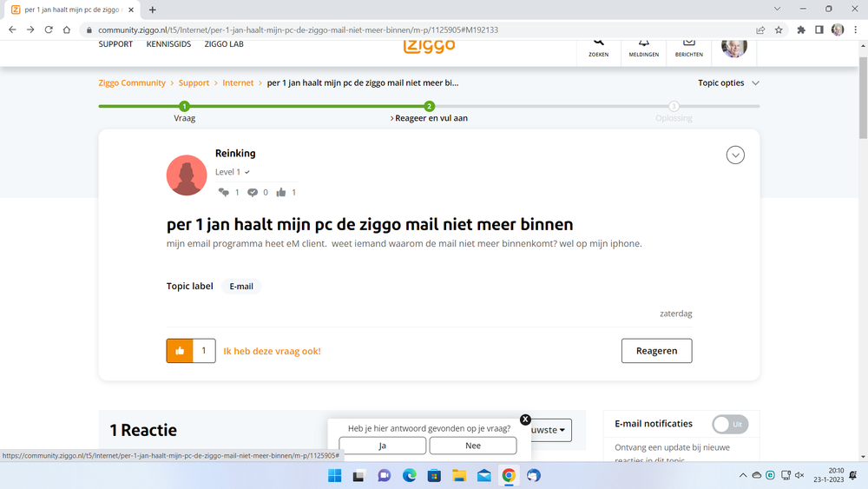Open the Chat app on taskbar
Image resolution: width=868 pixels, height=489 pixels.
pos(385,475)
